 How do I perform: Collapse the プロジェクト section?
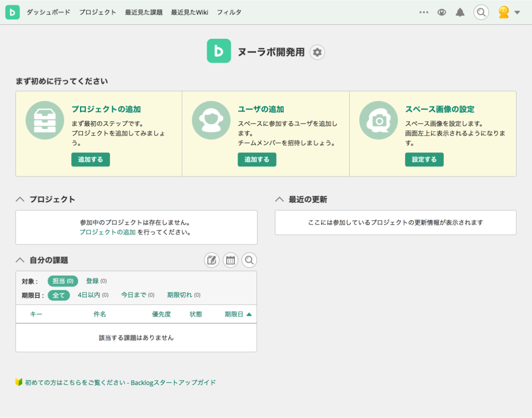click(19, 199)
